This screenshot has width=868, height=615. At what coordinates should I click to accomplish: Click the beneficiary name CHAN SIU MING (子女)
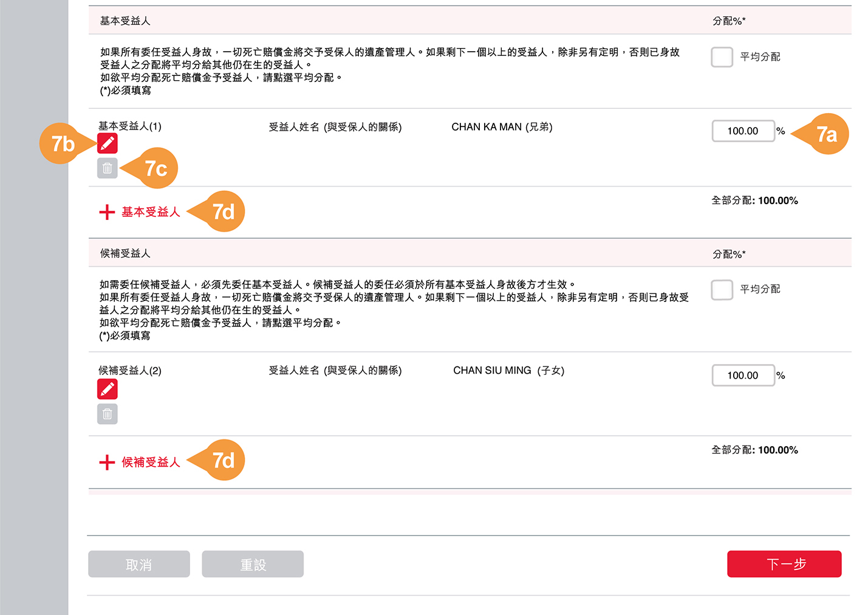pos(508,371)
